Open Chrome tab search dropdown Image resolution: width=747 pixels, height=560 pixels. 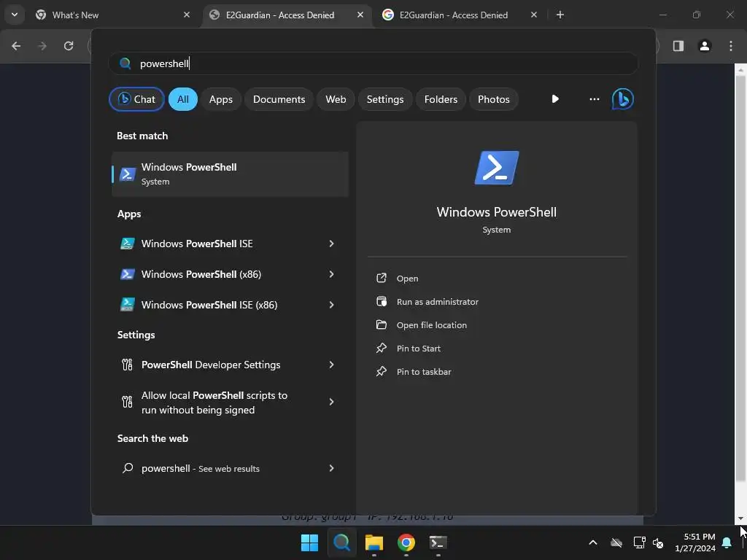click(15, 15)
